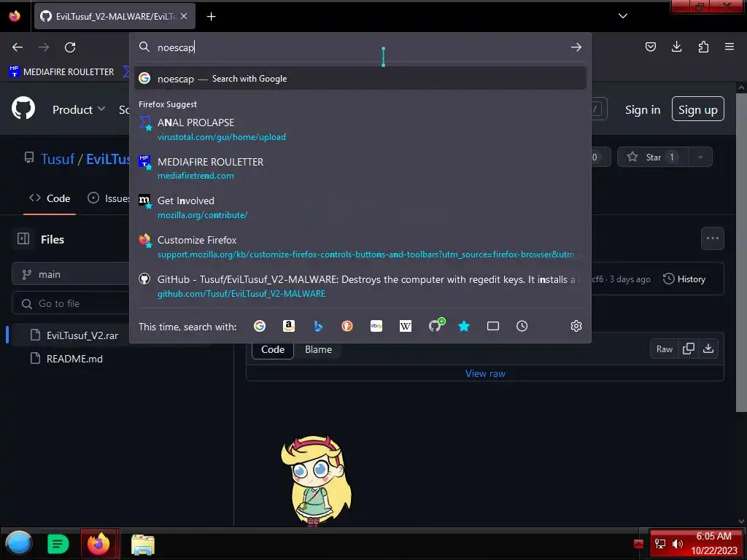Copy raw file contents icon
Image resolution: width=747 pixels, height=560 pixels.
point(689,349)
